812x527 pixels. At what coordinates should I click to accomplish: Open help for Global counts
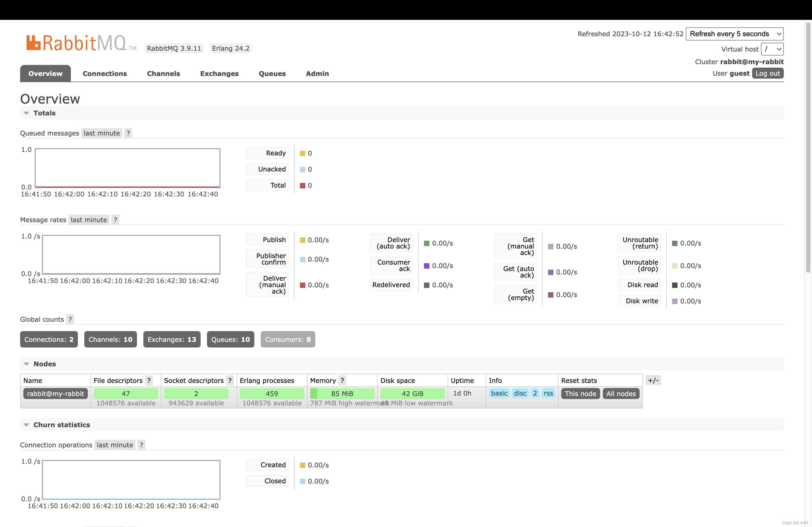(70, 319)
